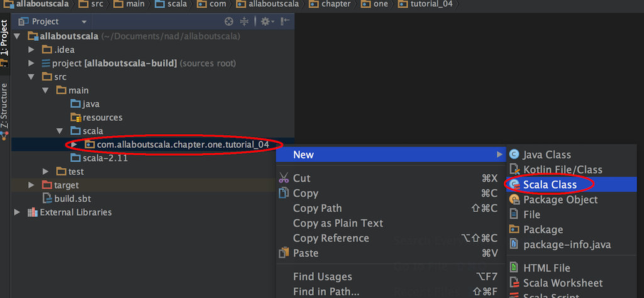Expand the tutorial_04 package arrow

[74, 145]
